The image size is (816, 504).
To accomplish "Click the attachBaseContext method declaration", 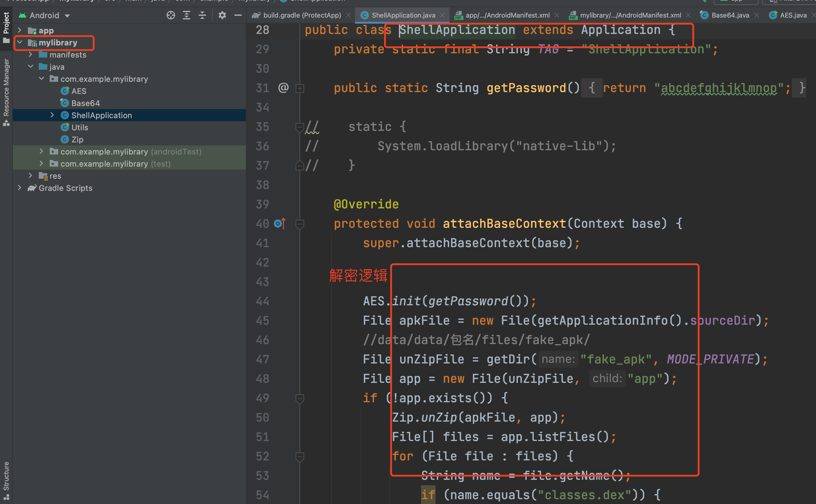I will (x=504, y=224).
